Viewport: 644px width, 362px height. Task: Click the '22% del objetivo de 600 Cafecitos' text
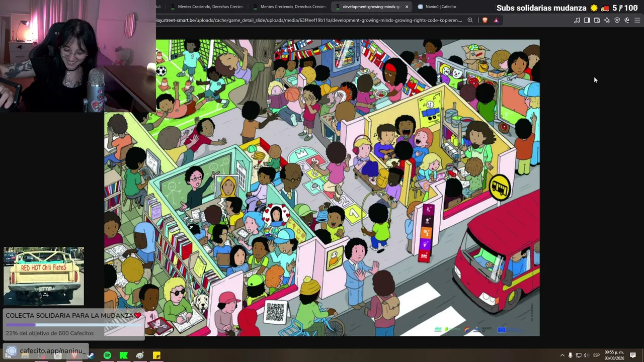[x=50, y=333]
